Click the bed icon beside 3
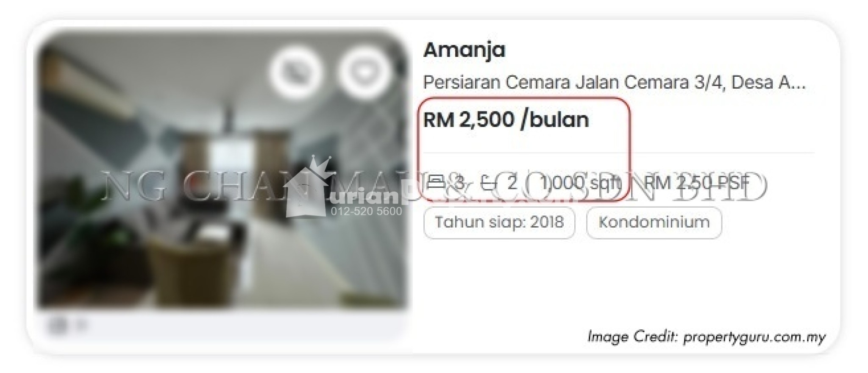The height and width of the screenshot is (373, 868). click(x=435, y=183)
